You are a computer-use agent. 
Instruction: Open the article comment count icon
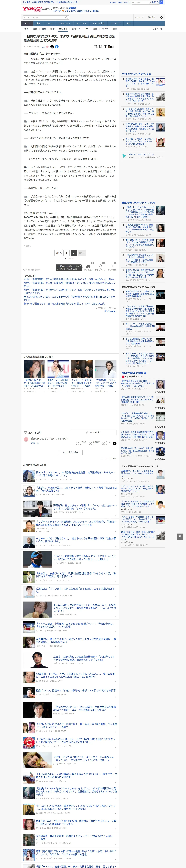pyautogui.click(x=44, y=47)
